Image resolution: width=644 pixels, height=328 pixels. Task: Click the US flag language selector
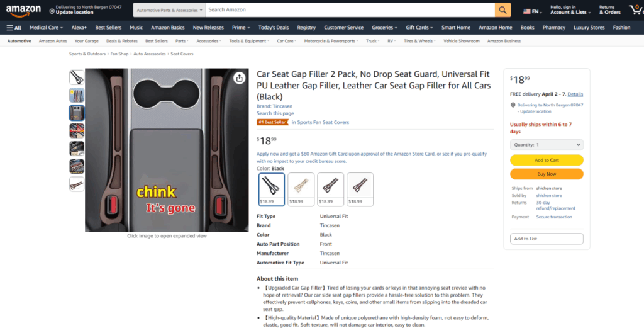(x=532, y=11)
